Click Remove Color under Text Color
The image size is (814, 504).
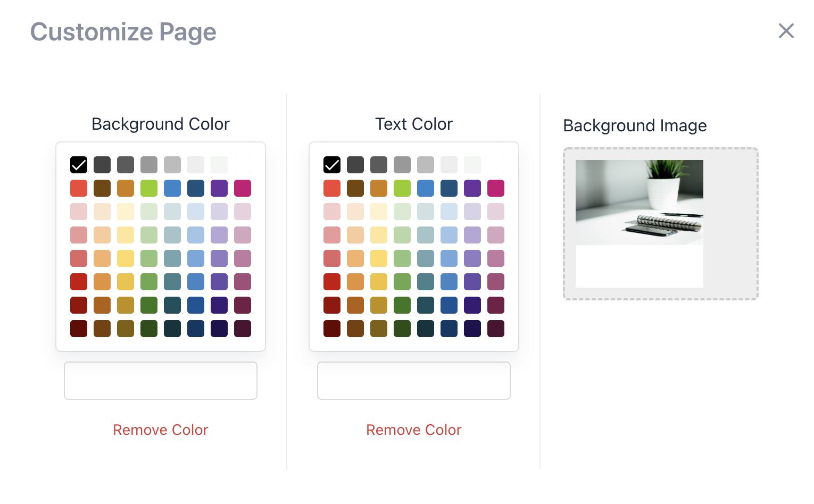click(x=414, y=430)
